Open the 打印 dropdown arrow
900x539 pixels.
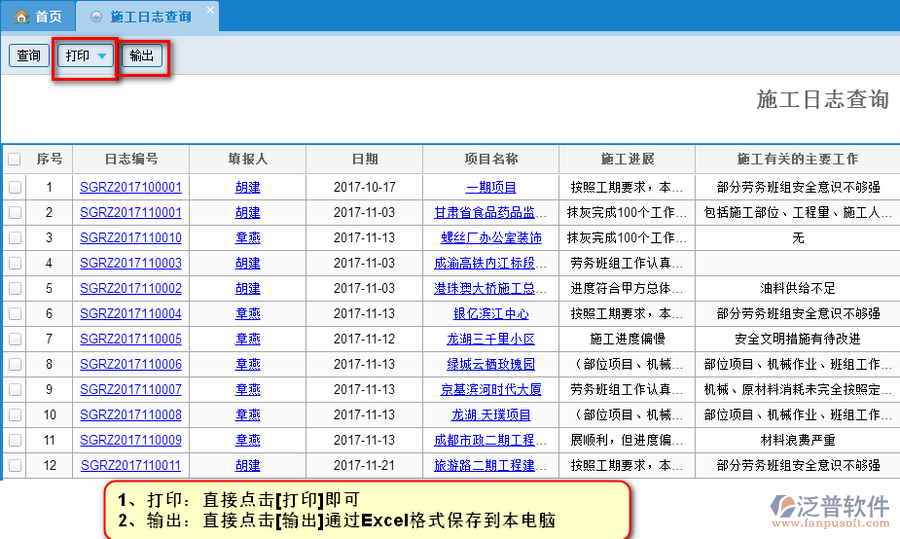(x=103, y=56)
